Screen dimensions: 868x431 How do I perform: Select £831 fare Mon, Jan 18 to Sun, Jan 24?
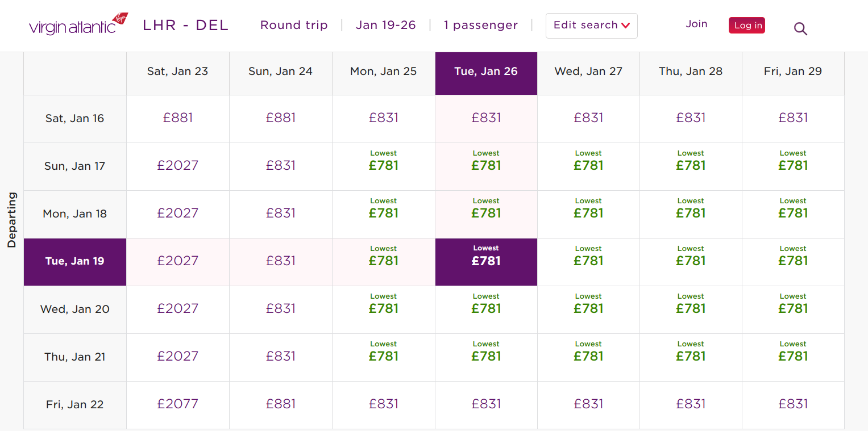click(281, 214)
